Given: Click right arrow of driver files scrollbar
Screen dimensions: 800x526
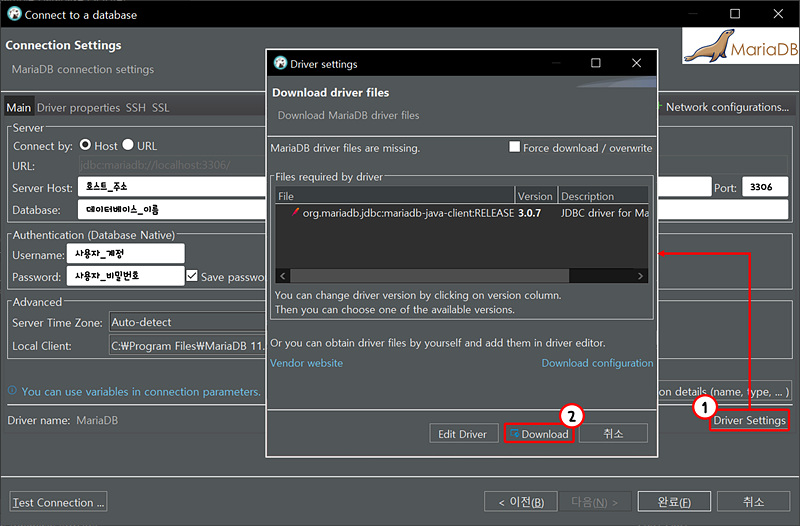Looking at the screenshot, I should tap(640, 276).
